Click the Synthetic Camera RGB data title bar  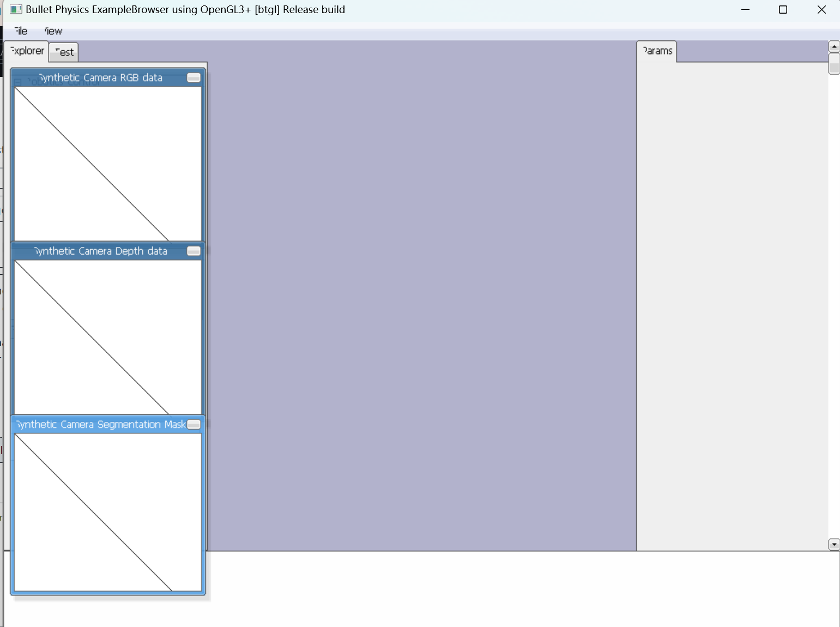click(x=100, y=77)
